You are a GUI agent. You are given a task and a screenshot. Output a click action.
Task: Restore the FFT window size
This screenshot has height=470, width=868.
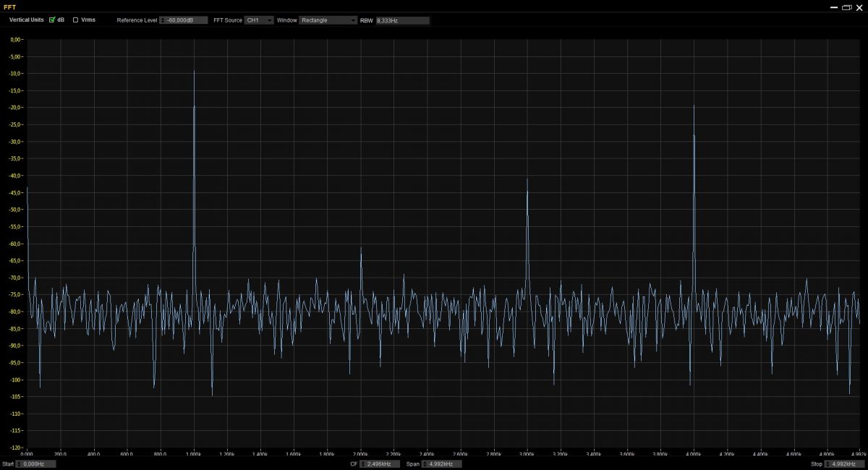(847, 7)
